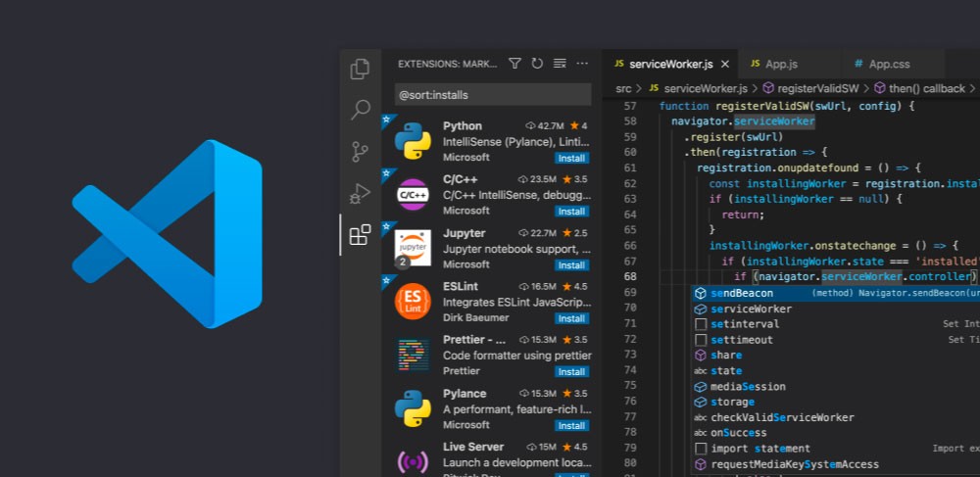The width and height of the screenshot is (980, 477).
Task: Open the Python extension title
Action: point(463,126)
